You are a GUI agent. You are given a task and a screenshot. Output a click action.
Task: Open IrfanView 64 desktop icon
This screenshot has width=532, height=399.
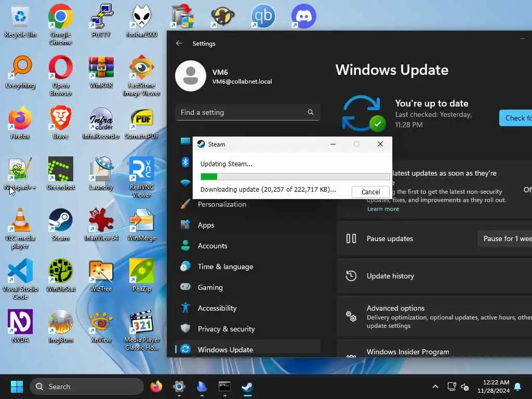(101, 224)
